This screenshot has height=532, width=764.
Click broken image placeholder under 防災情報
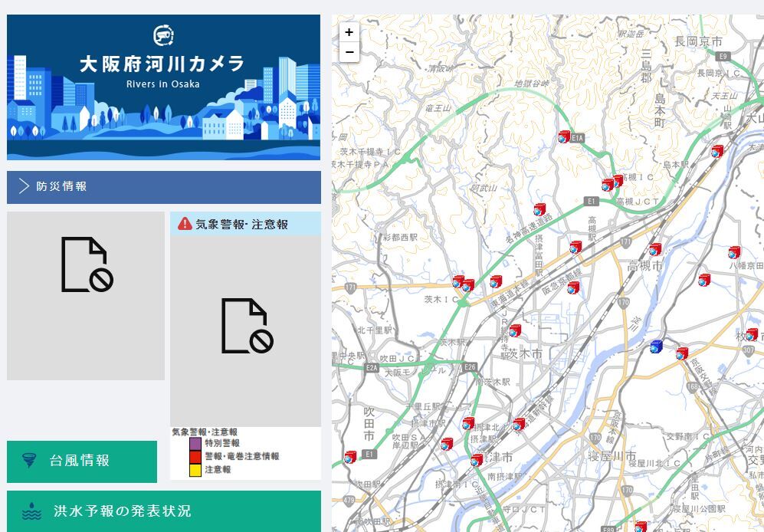pos(86,295)
